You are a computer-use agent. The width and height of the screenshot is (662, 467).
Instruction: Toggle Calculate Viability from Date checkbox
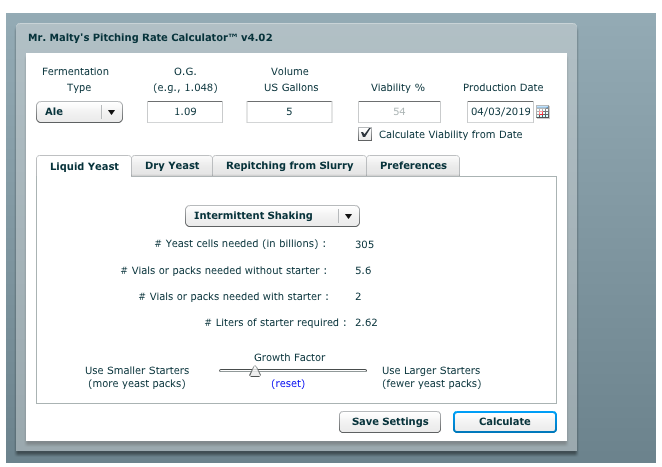pos(365,134)
